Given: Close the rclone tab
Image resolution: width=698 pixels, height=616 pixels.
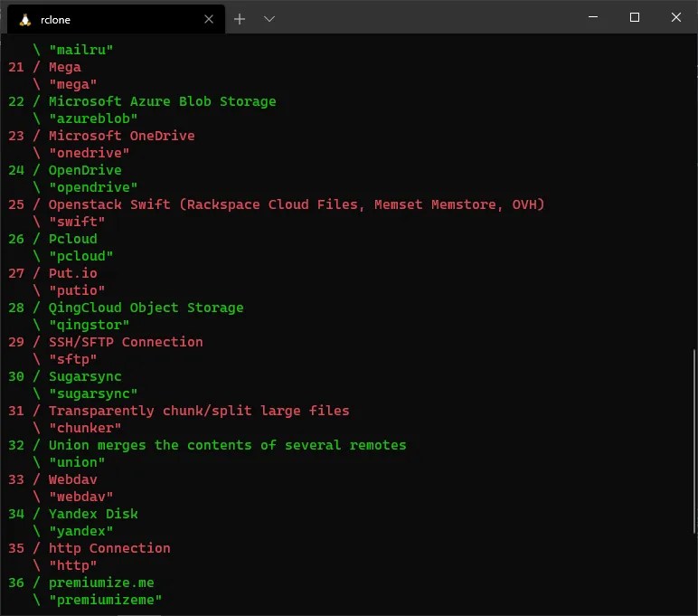Looking at the screenshot, I should tap(209, 19).
